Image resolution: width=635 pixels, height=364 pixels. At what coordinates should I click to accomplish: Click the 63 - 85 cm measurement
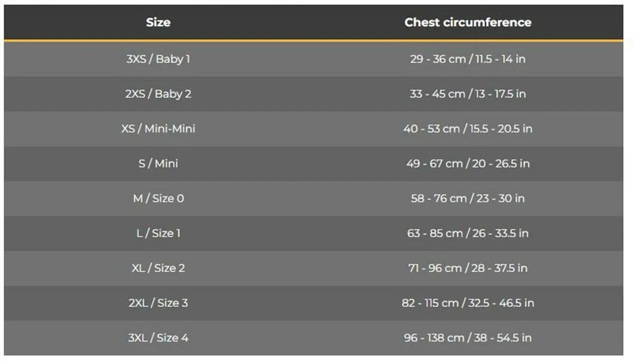click(x=435, y=233)
